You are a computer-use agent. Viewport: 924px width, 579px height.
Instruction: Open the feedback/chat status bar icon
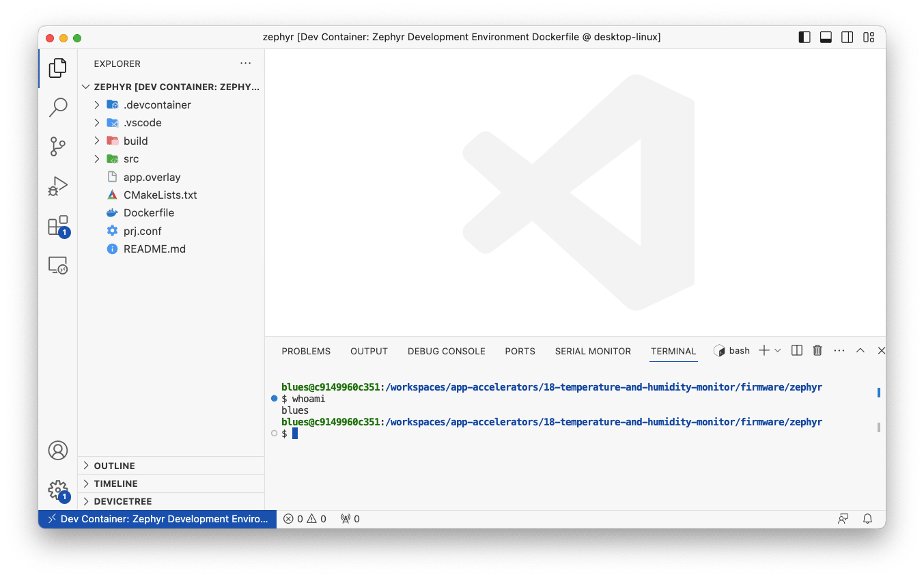coord(843,519)
